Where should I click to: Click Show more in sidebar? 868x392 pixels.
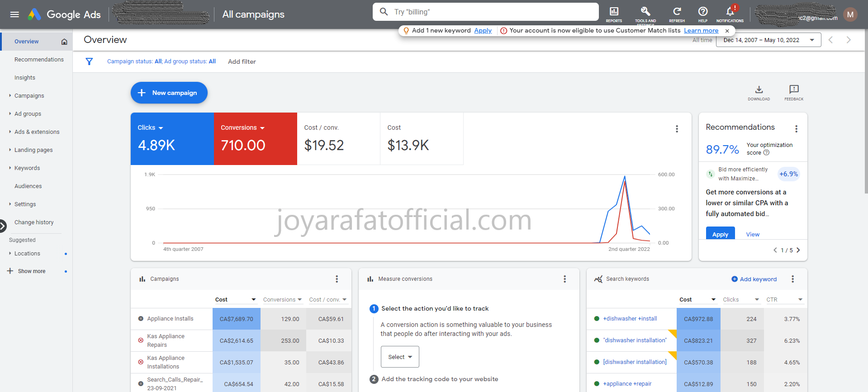32,271
